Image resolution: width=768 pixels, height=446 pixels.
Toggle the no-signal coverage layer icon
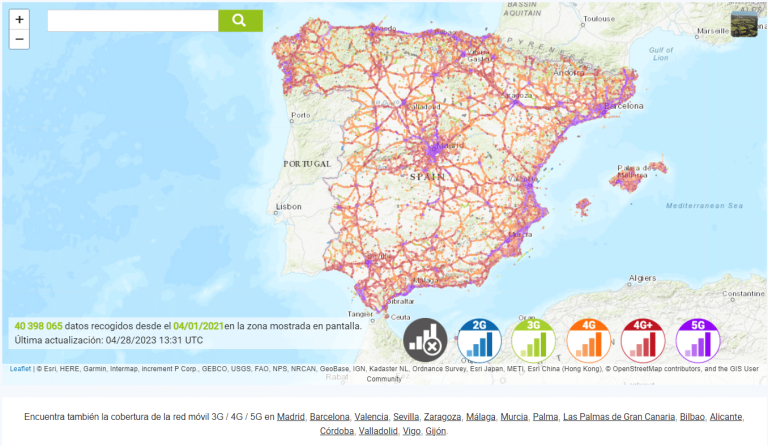(x=425, y=340)
